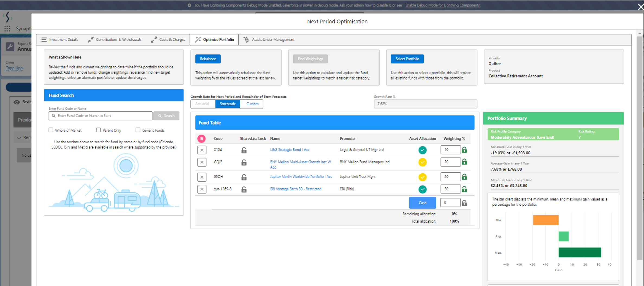
Task: Toggle shareclass lock for code GOJE
Action: [244, 162]
